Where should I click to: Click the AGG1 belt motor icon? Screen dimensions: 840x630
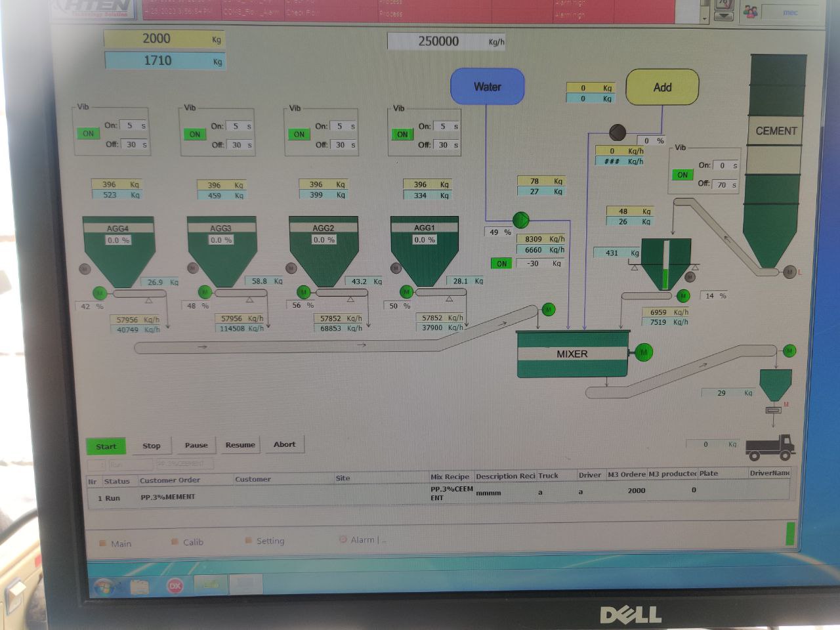pyautogui.click(x=406, y=291)
